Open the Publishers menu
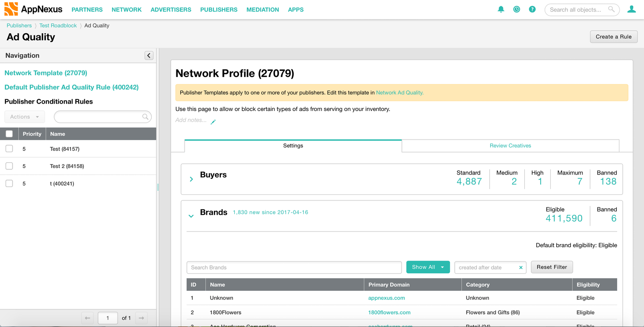Image resolution: width=644 pixels, height=327 pixels. pos(219,10)
